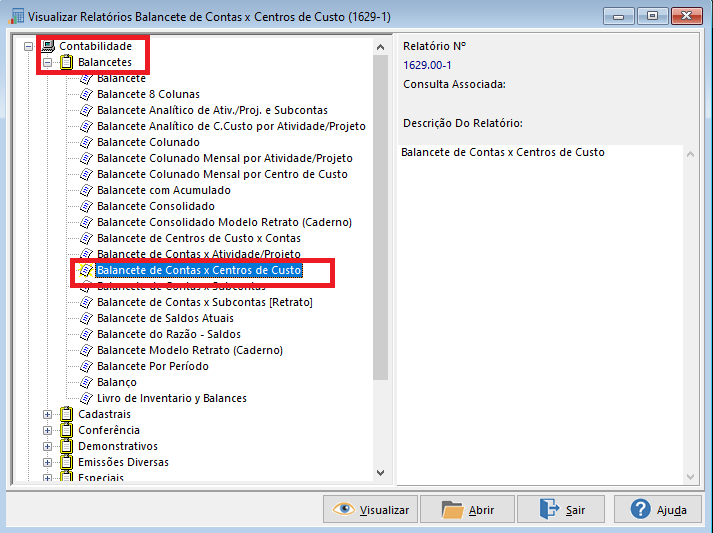Image resolution: width=713 pixels, height=533 pixels.
Task: Click the report icon beside Balancete Consolidado
Action: tap(86, 206)
